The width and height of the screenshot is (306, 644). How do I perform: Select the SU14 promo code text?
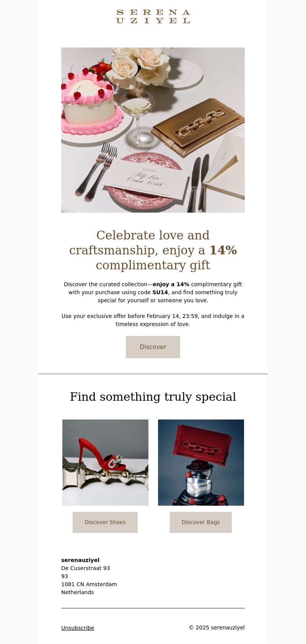tap(160, 292)
